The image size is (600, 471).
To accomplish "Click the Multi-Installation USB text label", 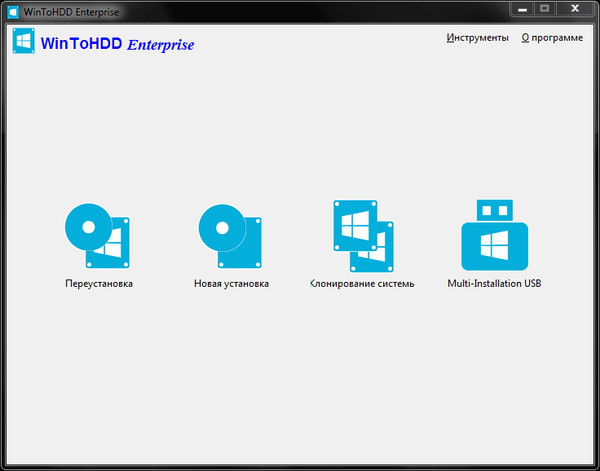I will coord(494,284).
